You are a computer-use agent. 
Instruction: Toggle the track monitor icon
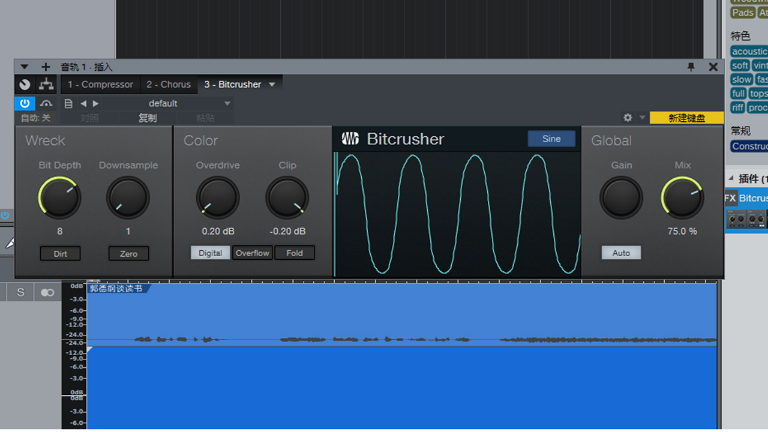[x=47, y=292]
